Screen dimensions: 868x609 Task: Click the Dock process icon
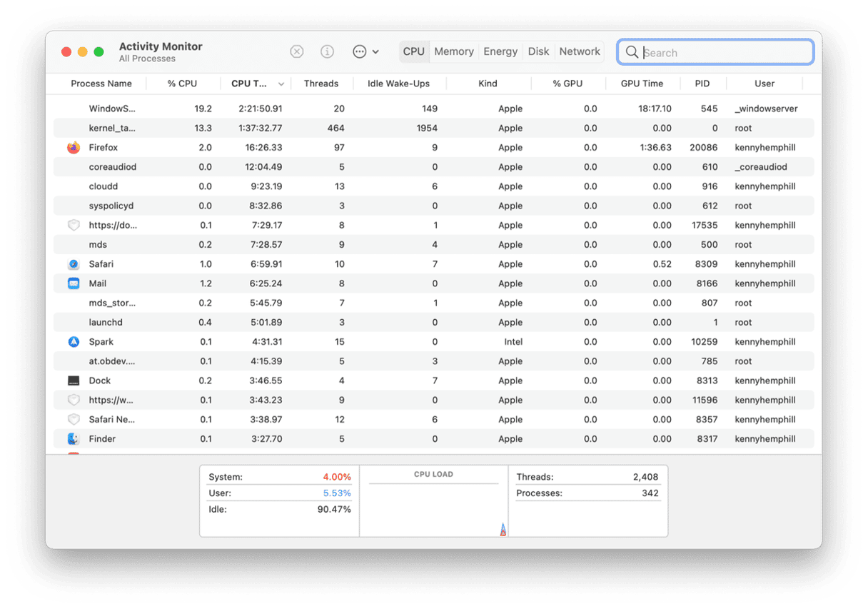(x=74, y=381)
